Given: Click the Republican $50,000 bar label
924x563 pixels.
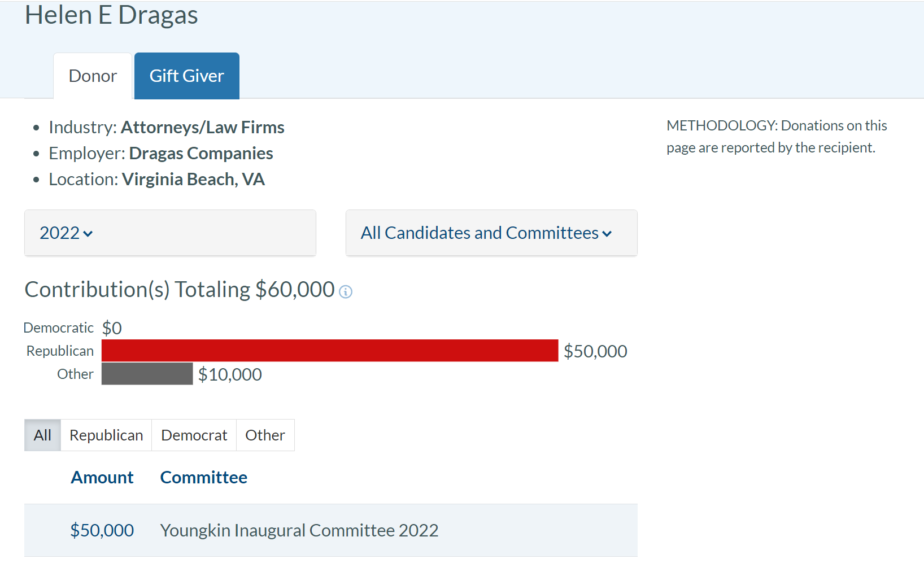Looking at the screenshot, I should [x=595, y=351].
